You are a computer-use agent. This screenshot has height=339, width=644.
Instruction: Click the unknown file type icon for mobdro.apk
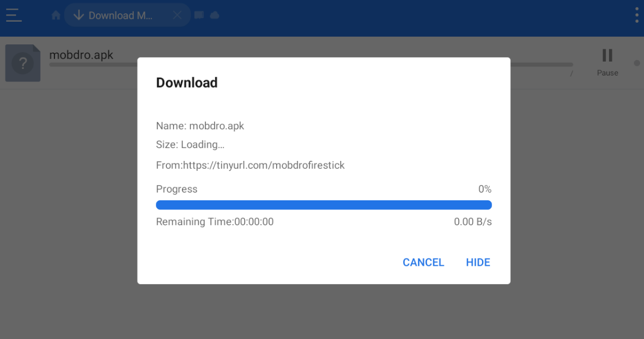coord(23,63)
